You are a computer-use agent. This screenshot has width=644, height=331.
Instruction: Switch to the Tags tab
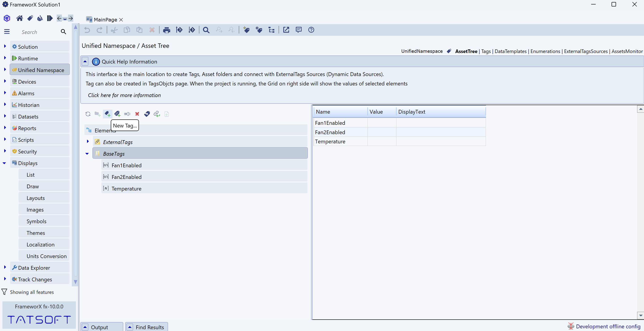[486, 51]
